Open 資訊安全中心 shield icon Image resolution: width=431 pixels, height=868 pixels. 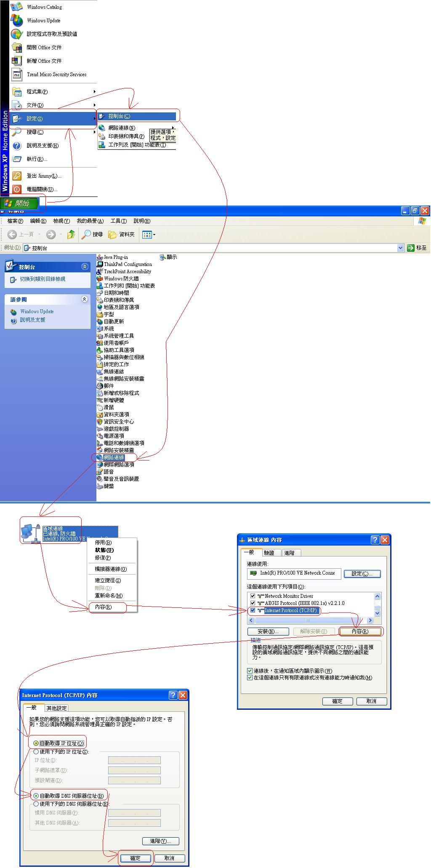100,422
